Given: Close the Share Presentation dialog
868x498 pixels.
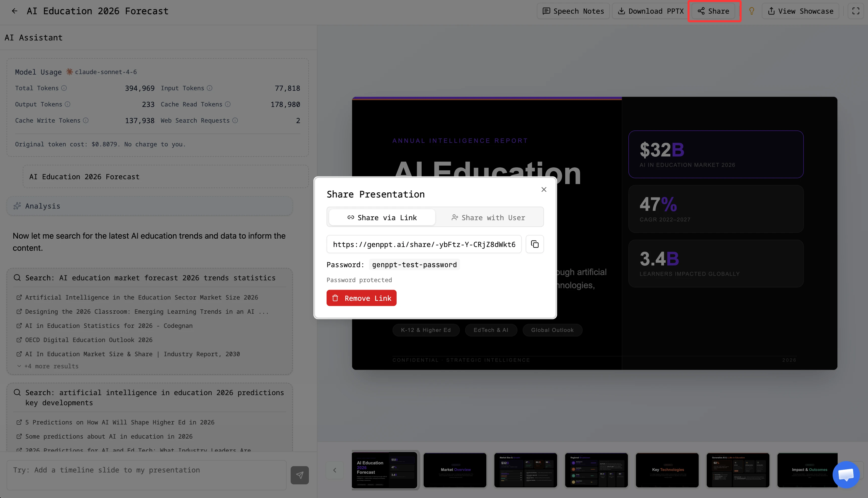Looking at the screenshot, I should [544, 189].
